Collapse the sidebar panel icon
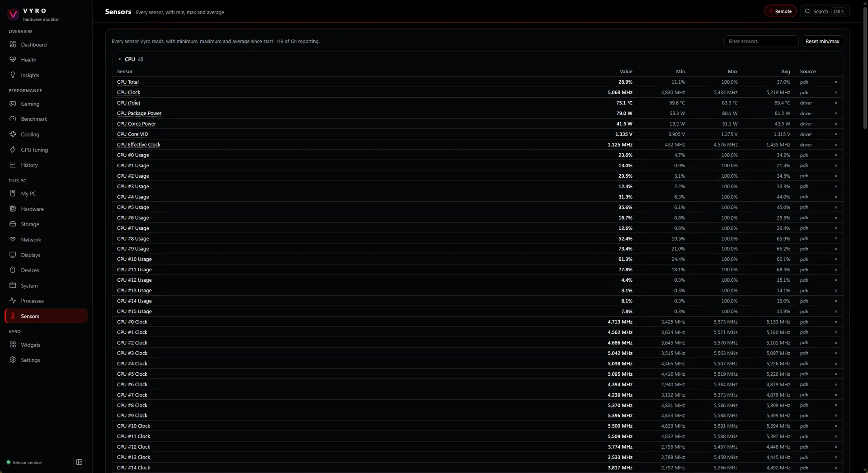Viewport: 868px width, 473px height. [x=79, y=462]
